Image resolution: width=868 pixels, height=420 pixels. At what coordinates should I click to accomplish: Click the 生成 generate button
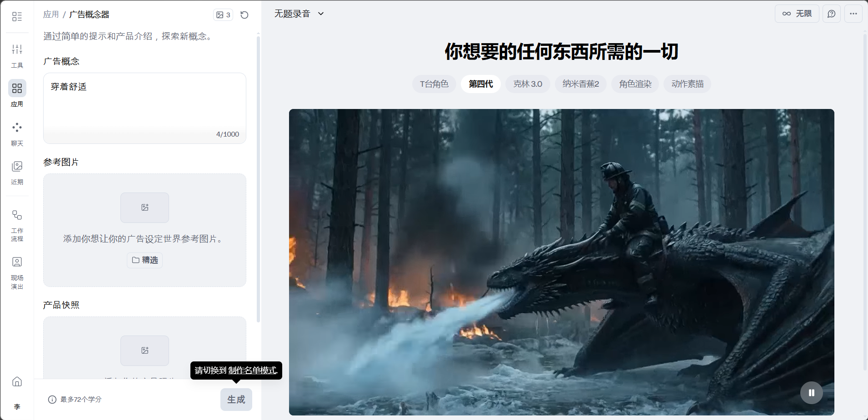pyautogui.click(x=236, y=400)
